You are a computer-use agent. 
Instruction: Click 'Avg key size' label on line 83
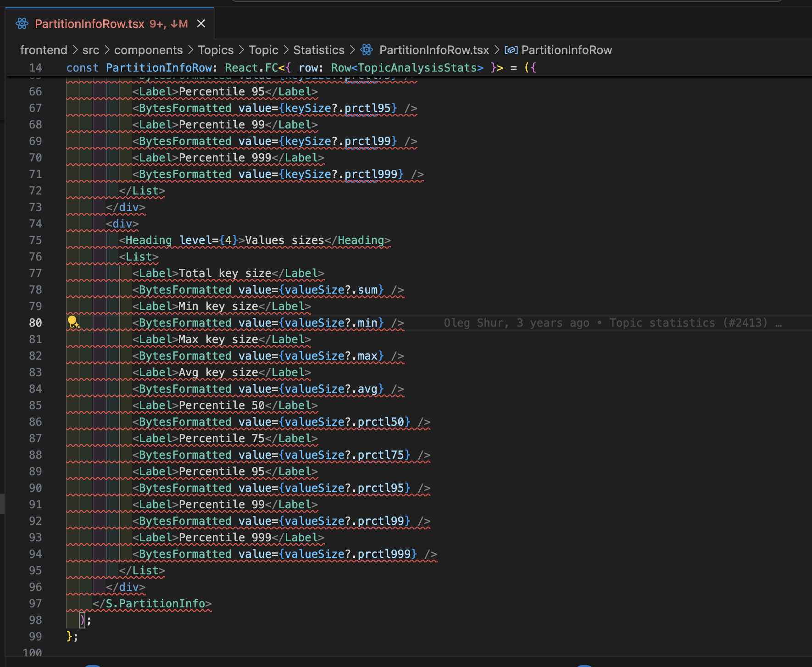[x=218, y=372]
